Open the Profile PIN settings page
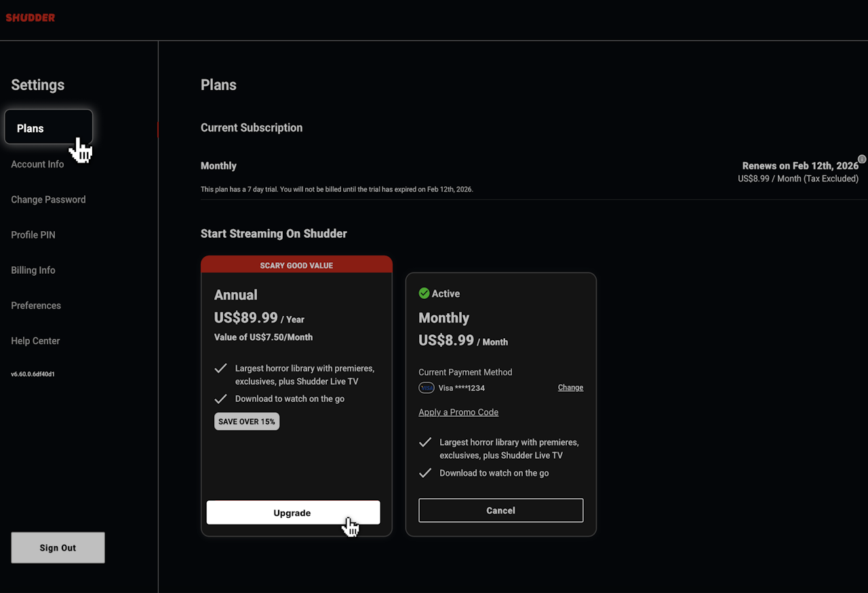868x593 pixels. [x=33, y=234]
